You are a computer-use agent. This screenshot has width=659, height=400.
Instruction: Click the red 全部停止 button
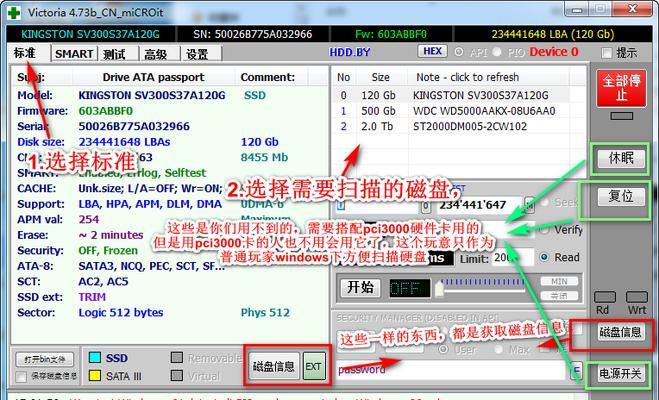pos(621,88)
